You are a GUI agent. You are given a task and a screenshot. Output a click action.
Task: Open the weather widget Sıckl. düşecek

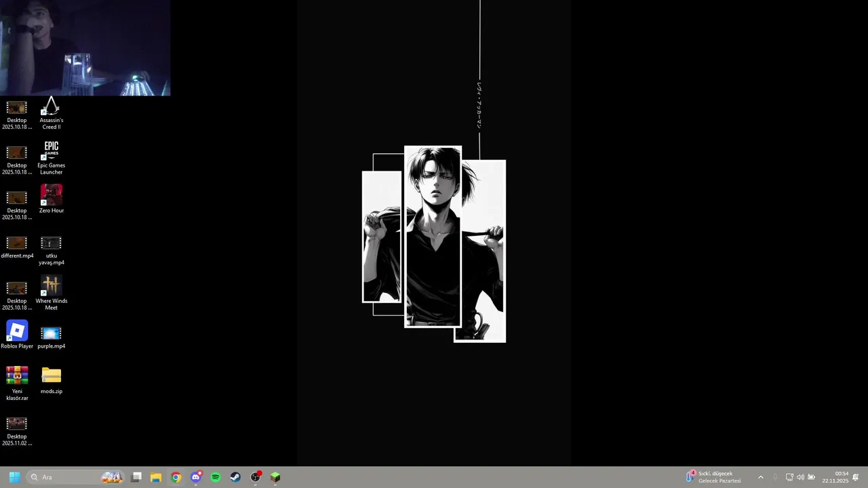(x=714, y=477)
